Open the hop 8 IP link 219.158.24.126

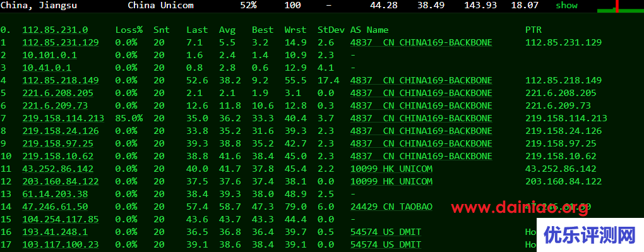[x=61, y=131]
